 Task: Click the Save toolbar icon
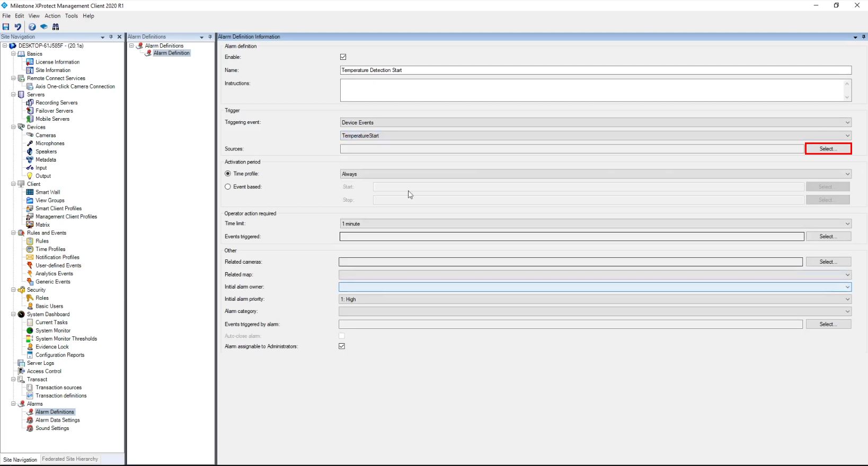pyautogui.click(x=6, y=26)
